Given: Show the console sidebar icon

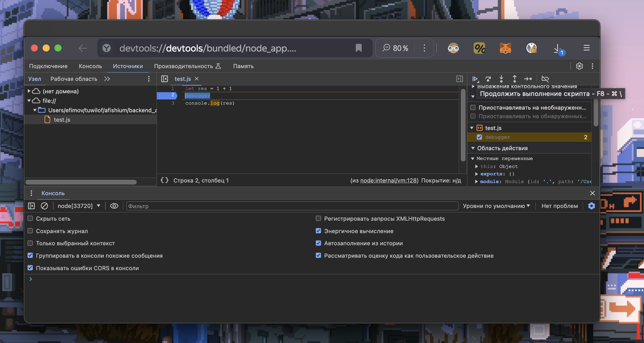Looking at the screenshot, I should 31,206.
